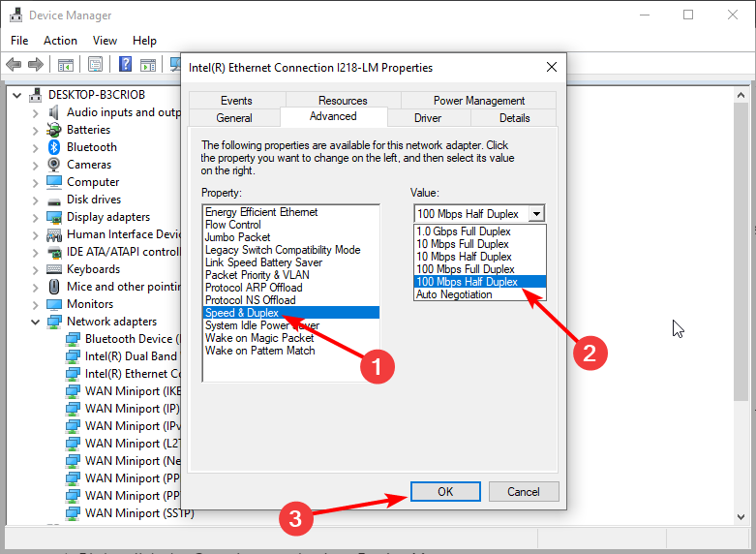The image size is (756, 554).
Task: Switch to the Details tab
Action: 514,118
